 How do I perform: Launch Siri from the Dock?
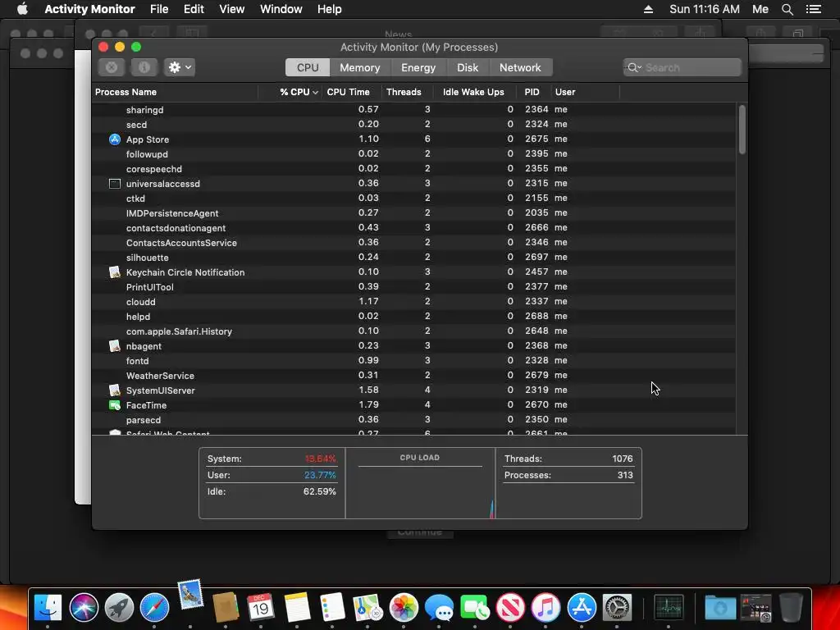pos(84,608)
